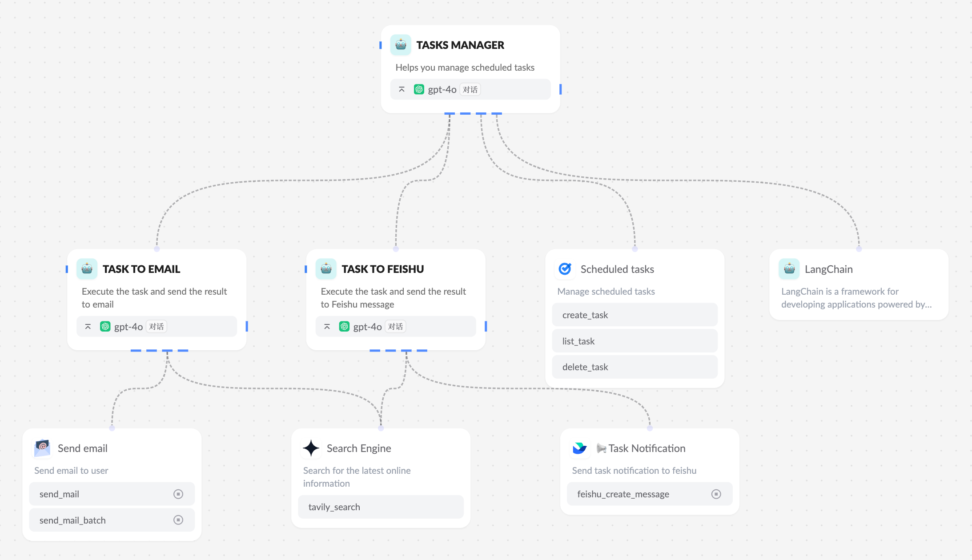
Task: Click the LangChain robot icon
Action: pyautogui.click(x=789, y=269)
